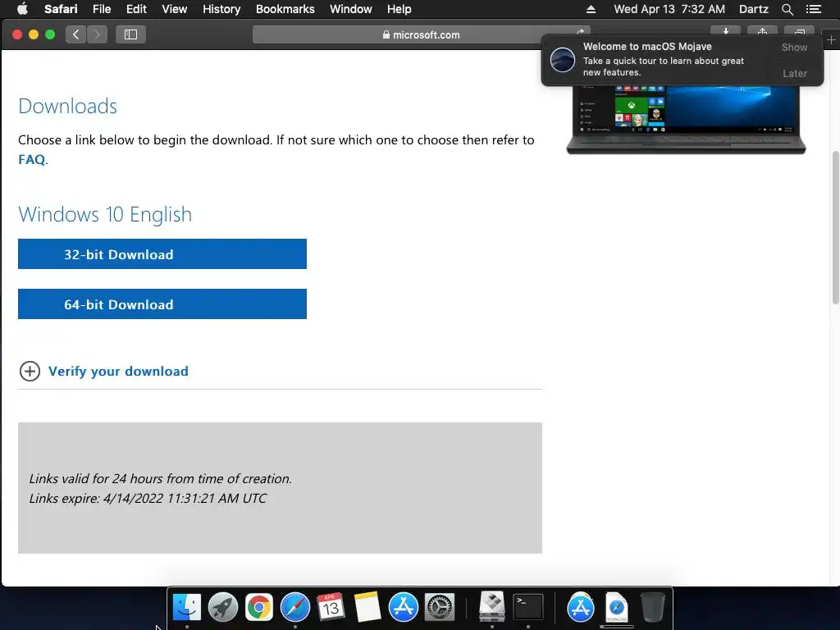Image resolution: width=840 pixels, height=630 pixels.
Task: Open the Safari share button
Action: [x=762, y=31]
